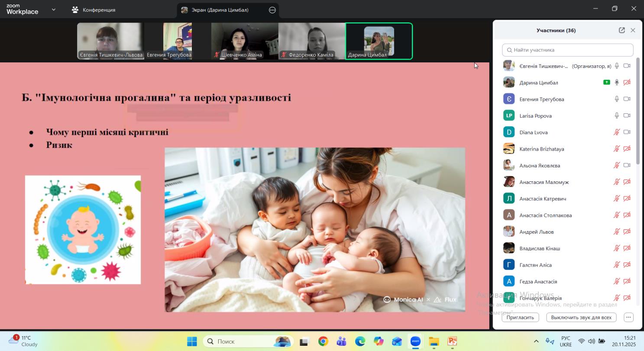
Task: Select the Экран (Дарина Цимбал) tab
Action: 221,10
